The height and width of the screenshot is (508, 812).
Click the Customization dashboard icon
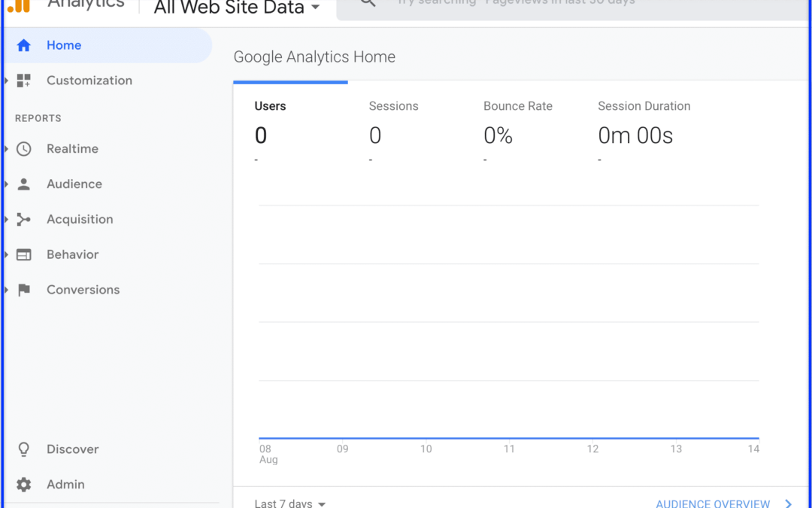click(24, 81)
